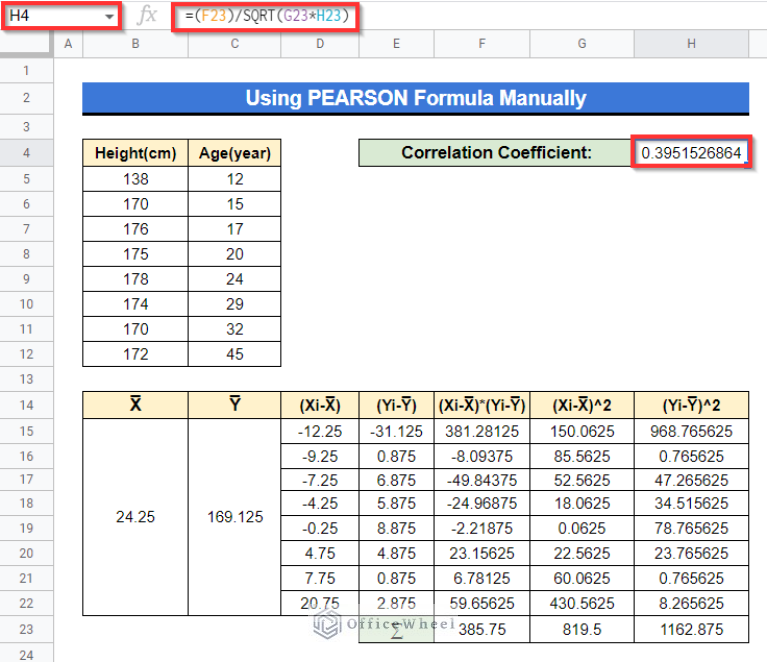Select sum cell 1162.875
The height and width of the screenshot is (662, 767).
691,629
